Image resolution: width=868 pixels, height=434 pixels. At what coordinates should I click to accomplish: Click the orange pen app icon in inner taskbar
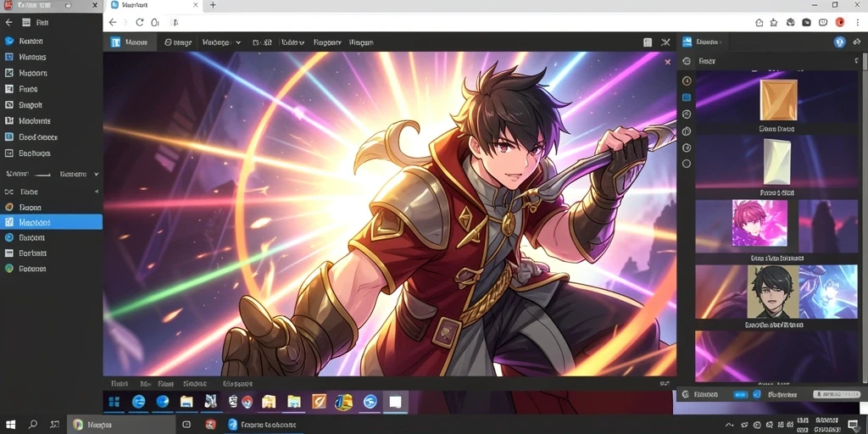pos(320,402)
